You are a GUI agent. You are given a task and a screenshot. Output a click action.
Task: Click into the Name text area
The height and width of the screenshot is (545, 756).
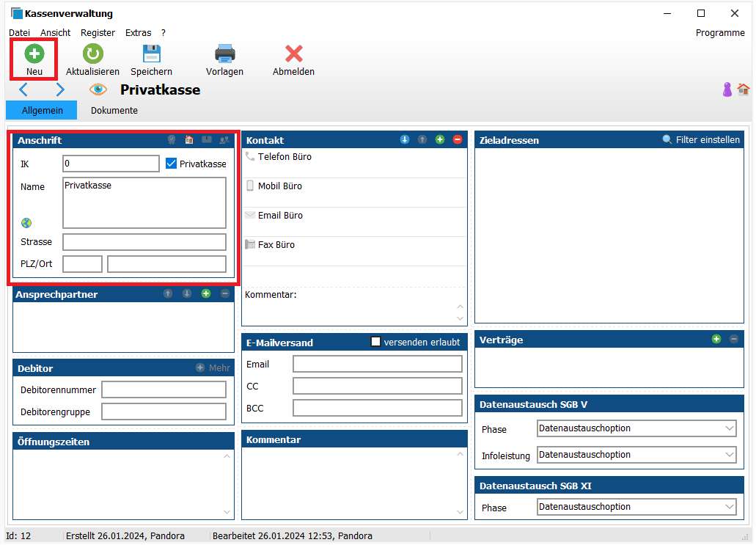(144, 202)
